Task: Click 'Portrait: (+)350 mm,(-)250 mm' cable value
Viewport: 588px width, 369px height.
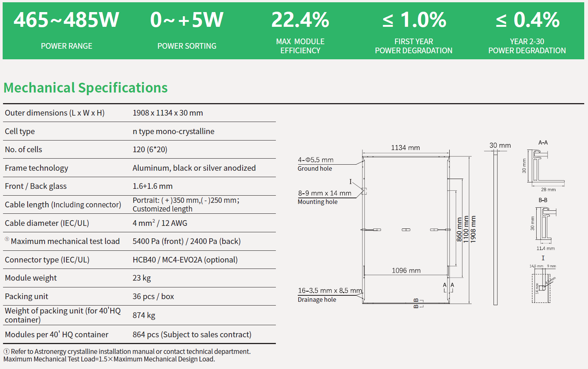Action: pos(186,200)
